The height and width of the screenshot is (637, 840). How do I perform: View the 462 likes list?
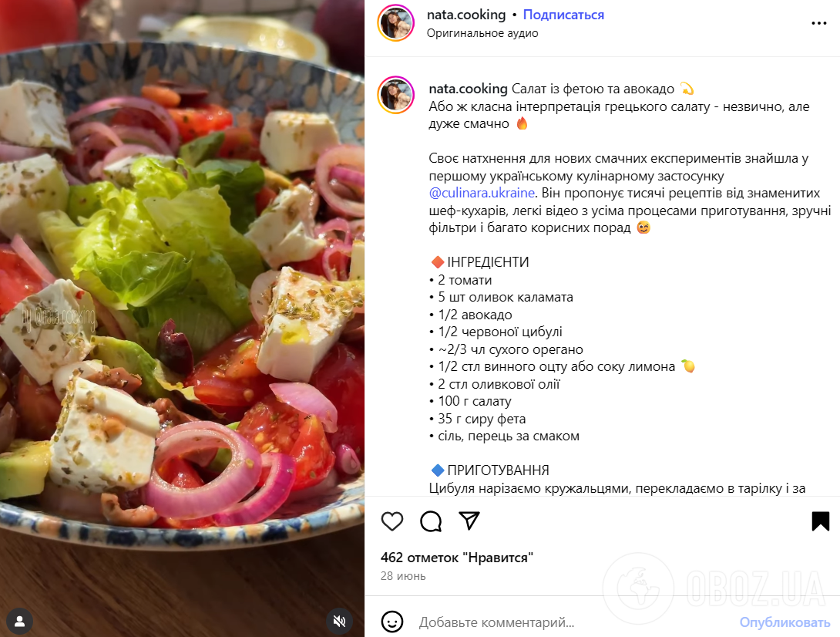point(457,558)
